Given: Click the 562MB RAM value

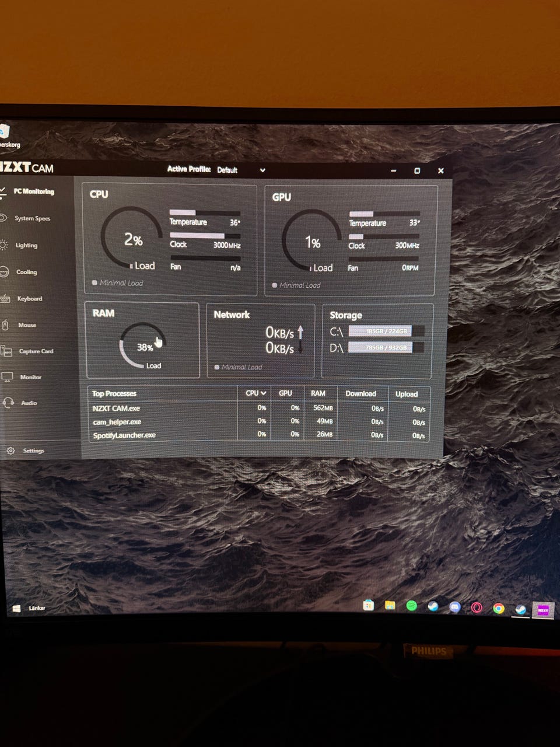Looking at the screenshot, I should [x=323, y=408].
